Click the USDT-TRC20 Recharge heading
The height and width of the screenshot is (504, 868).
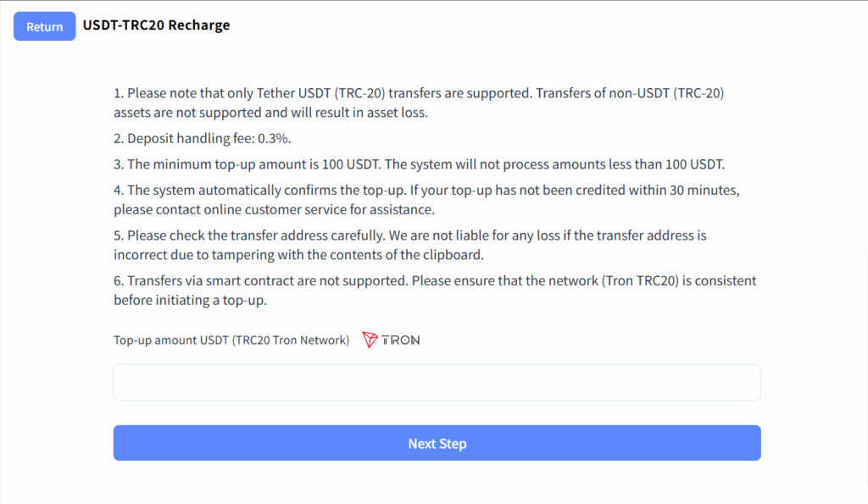[156, 25]
